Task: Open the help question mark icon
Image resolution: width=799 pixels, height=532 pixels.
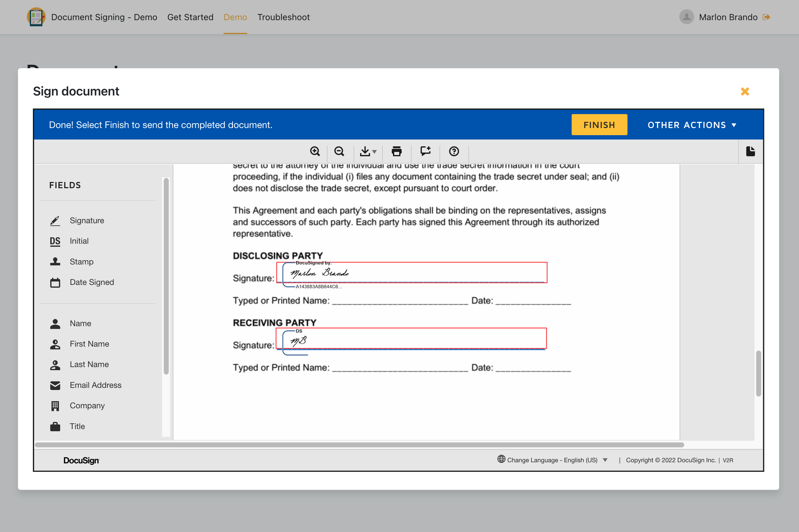Action: (x=454, y=151)
